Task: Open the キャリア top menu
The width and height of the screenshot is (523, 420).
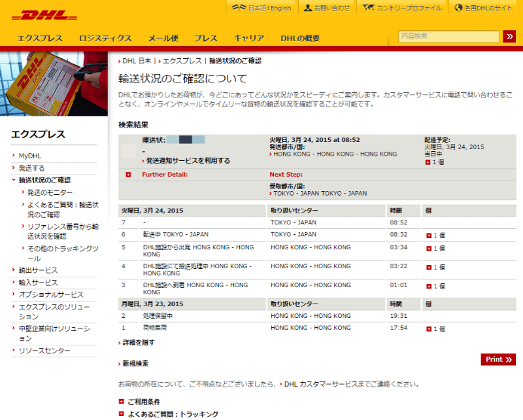Action: 249,39
